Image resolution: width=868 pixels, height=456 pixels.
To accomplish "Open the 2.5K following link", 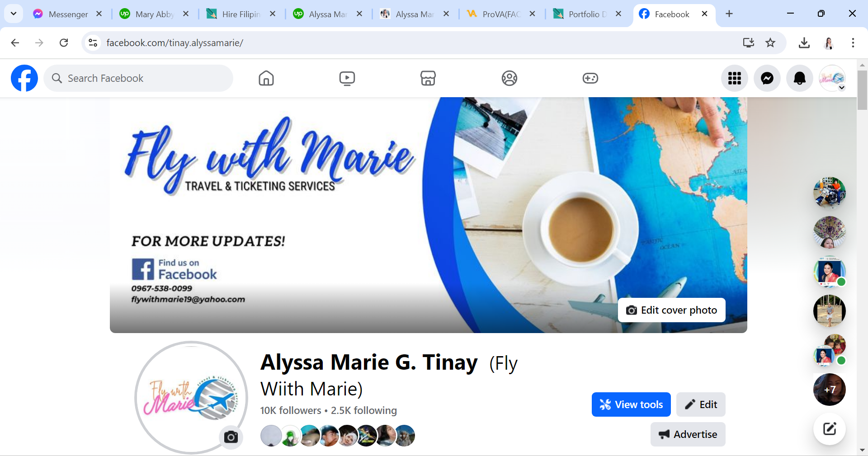I will (x=364, y=410).
